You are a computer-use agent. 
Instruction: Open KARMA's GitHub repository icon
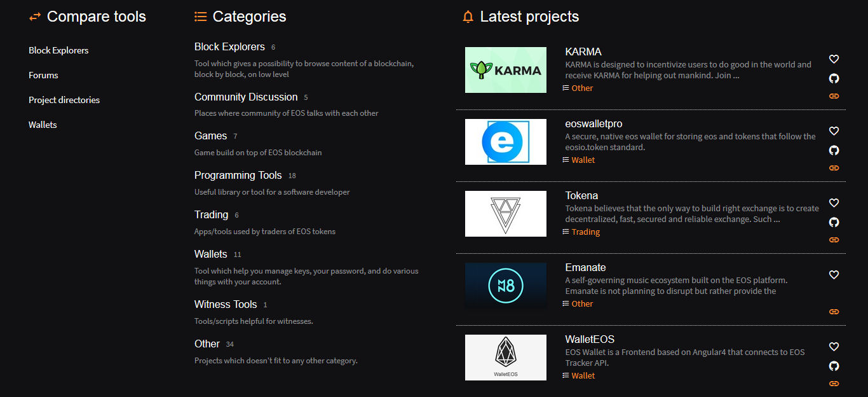tap(834, 78)
